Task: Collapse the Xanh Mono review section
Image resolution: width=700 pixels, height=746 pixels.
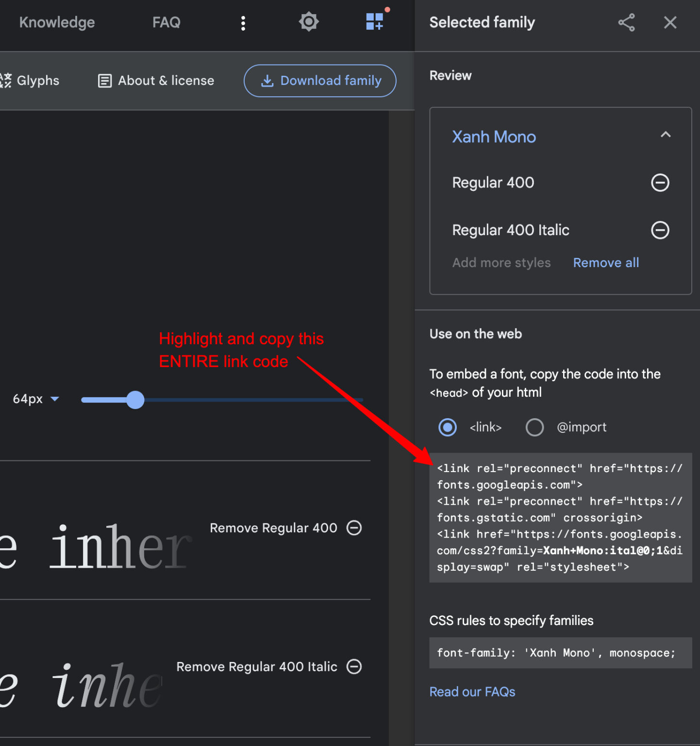Action: point(665,135)
